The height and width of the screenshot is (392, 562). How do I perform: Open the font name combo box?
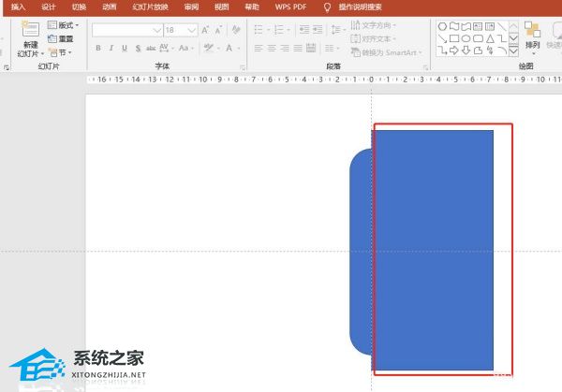click(127, 30)
